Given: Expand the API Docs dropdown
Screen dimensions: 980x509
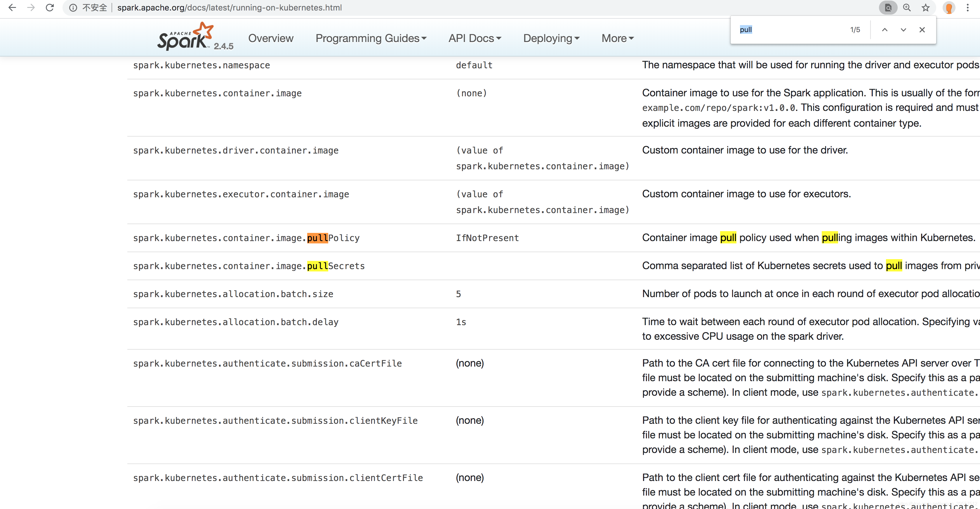Looking at the screenshot, I should tap(475, 38).
